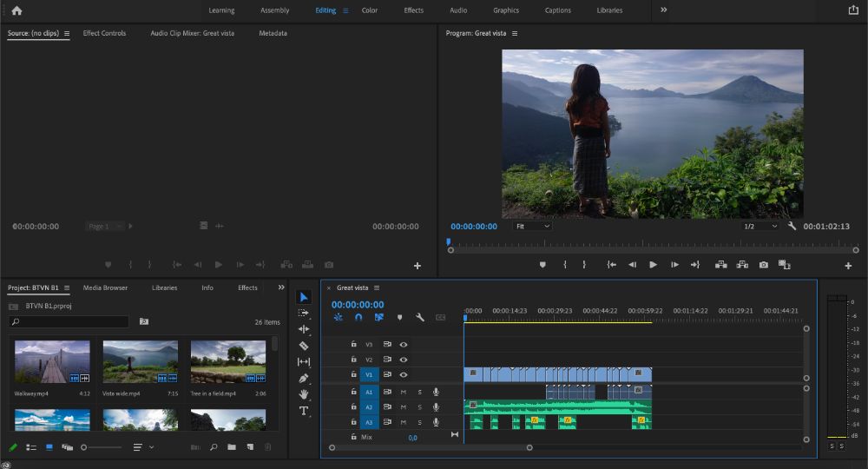Screen dimensions: 868x469
Task: Toggle lock on track A3
Action: coord(354,422)
